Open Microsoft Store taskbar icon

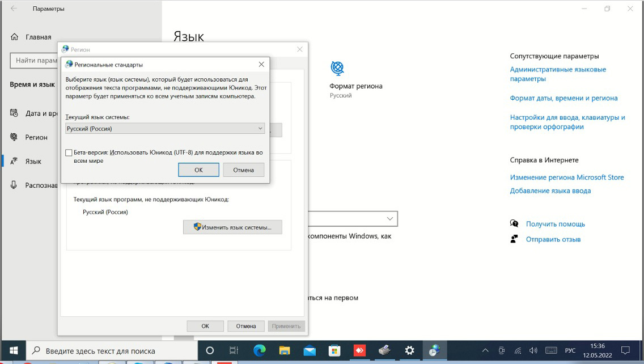(334, 350)
